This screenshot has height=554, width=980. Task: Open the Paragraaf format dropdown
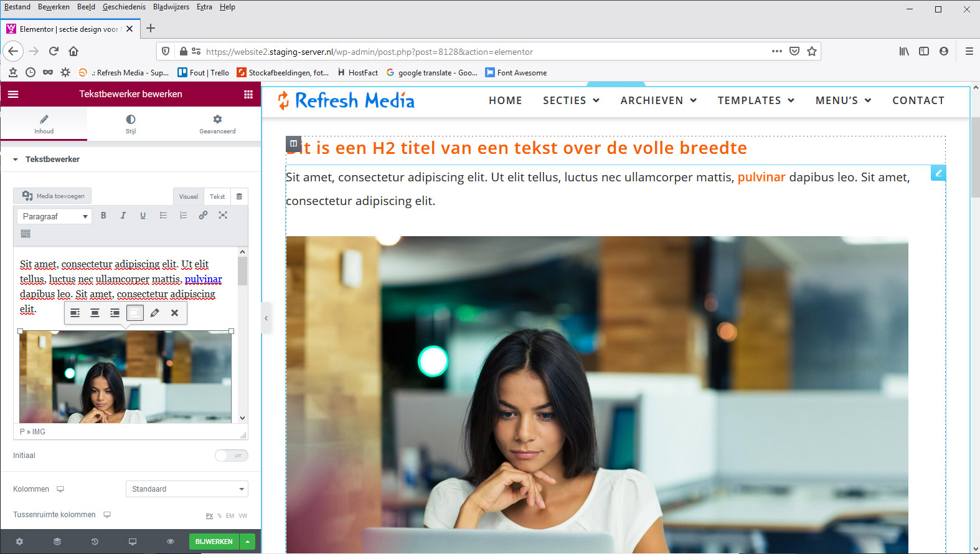(54, 216)
